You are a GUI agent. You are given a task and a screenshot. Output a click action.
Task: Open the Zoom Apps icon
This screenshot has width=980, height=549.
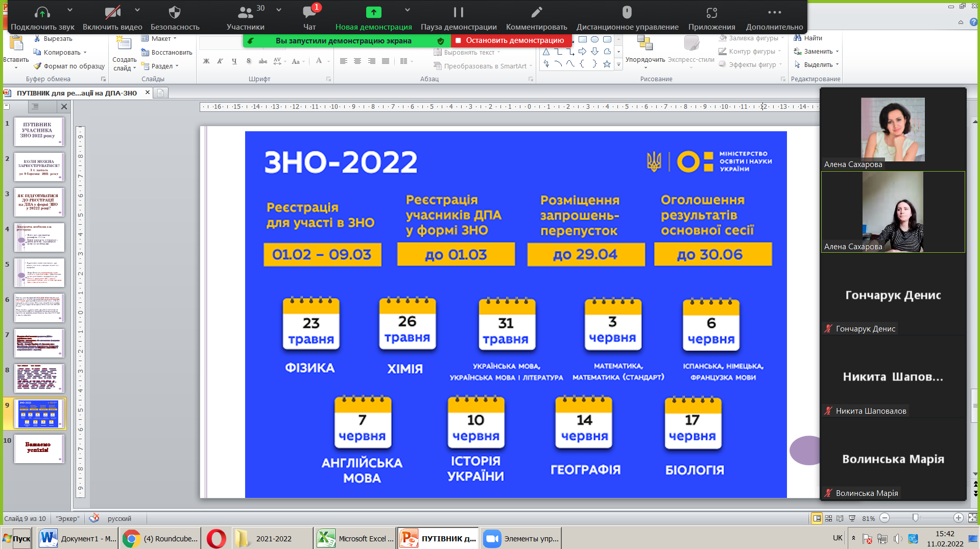click(711, 13)
